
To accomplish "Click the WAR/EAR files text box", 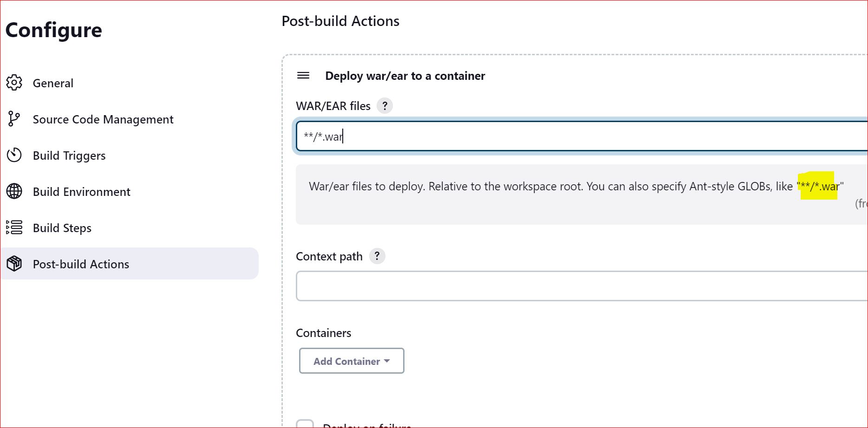I will 511,136.
